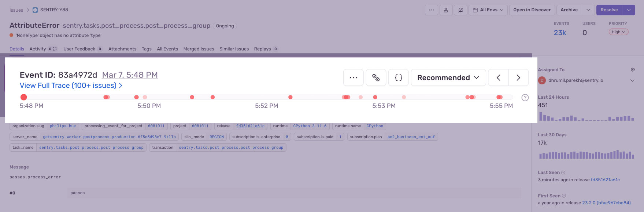Expand the All Envs environment selector
Screen dimensions: 644x212
[x=488, y=10]
